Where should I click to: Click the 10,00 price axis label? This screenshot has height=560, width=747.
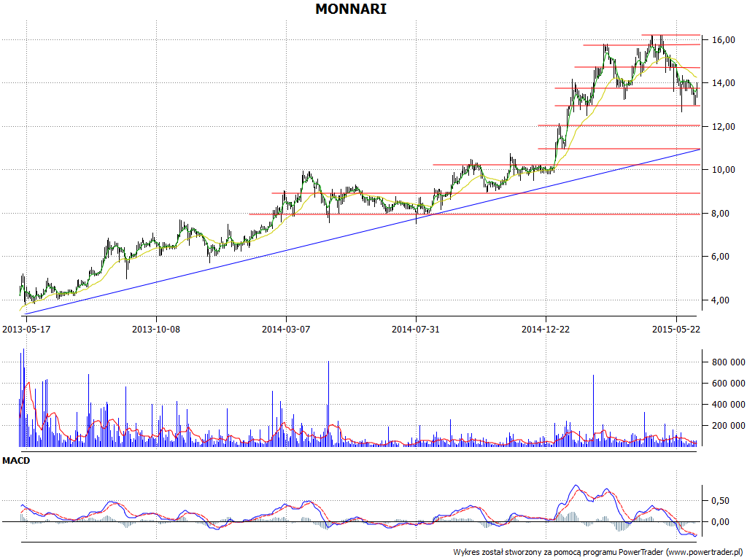(x=723, y=169)
